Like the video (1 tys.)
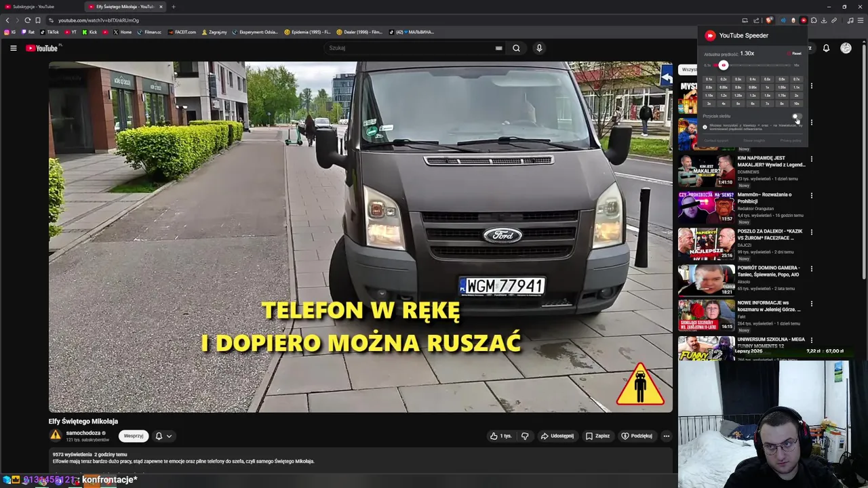Viewport: 868px width, 488px height. click(501, 436)
